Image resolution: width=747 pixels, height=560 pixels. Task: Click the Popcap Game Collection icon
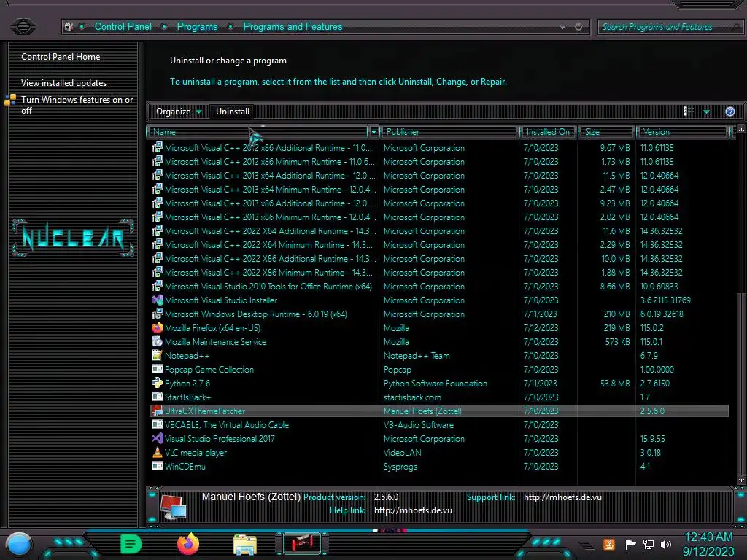[158, 369]
